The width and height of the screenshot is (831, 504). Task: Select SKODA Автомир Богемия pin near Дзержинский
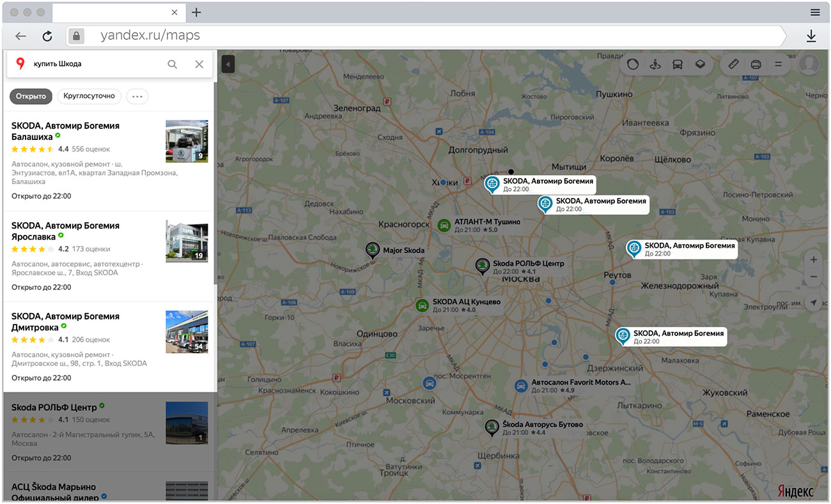click(x=623, y=337)
